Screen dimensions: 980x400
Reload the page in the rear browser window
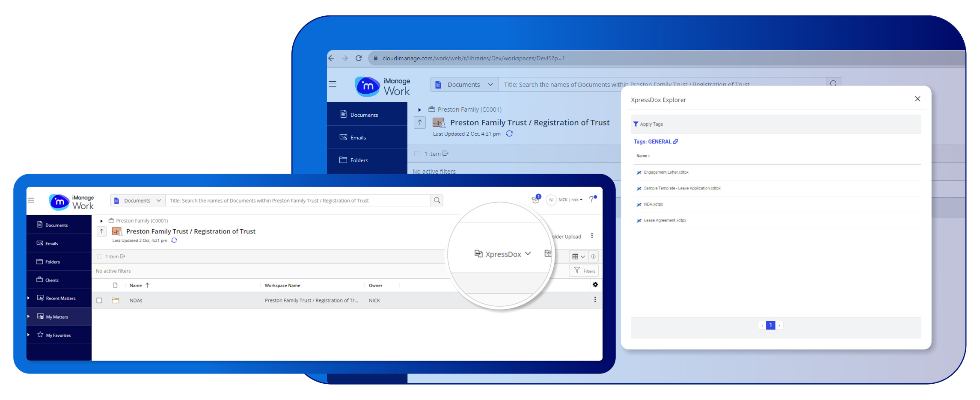(359, 58)
